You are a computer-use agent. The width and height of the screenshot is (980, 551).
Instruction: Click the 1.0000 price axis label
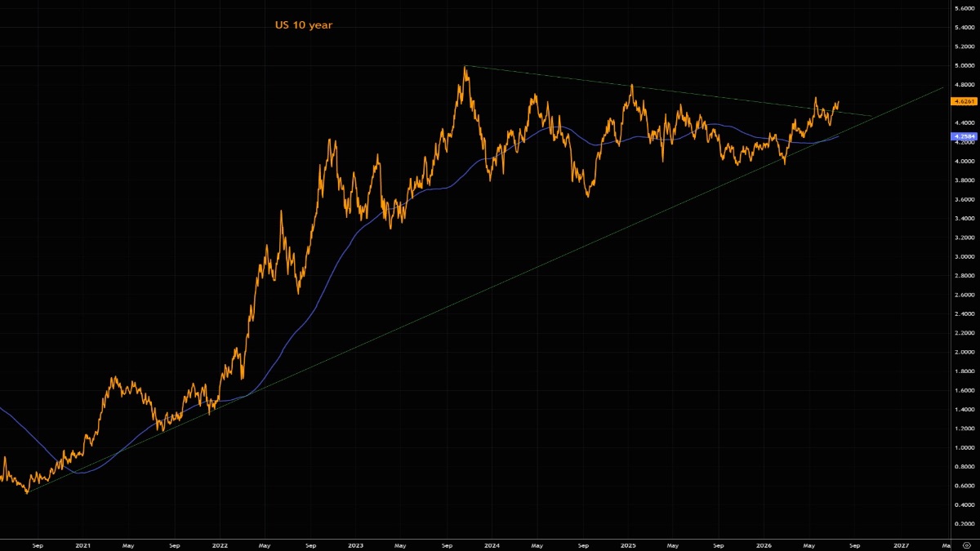(963, 447)
